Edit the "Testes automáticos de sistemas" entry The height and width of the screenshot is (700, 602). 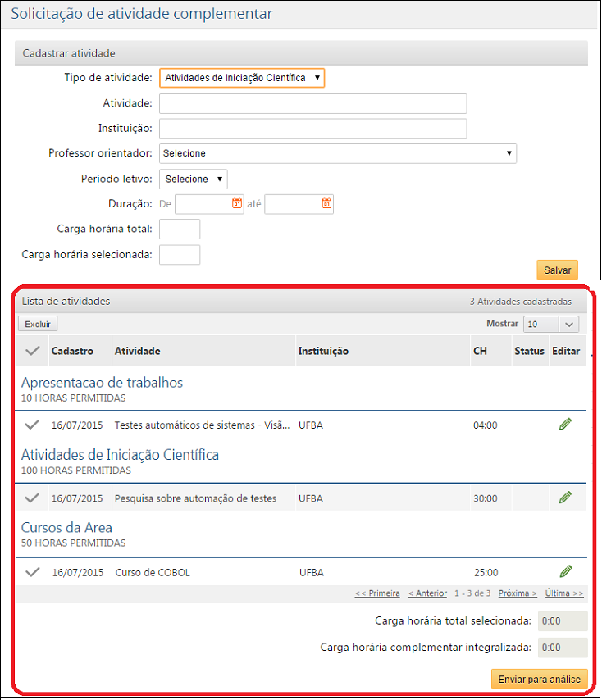(565, 424)
